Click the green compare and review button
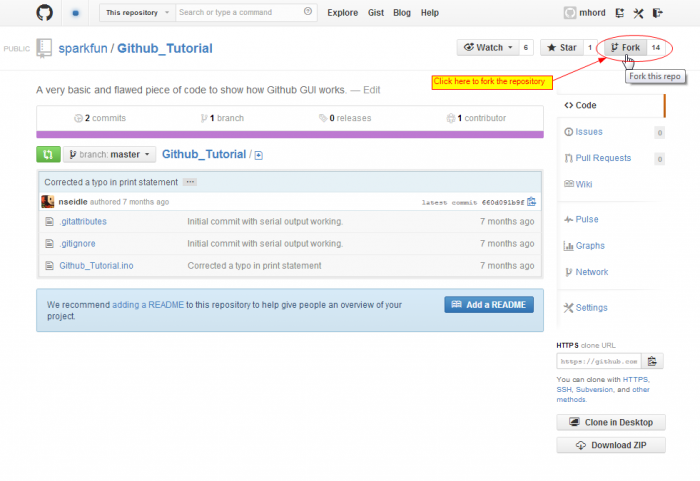 (48, 155)
